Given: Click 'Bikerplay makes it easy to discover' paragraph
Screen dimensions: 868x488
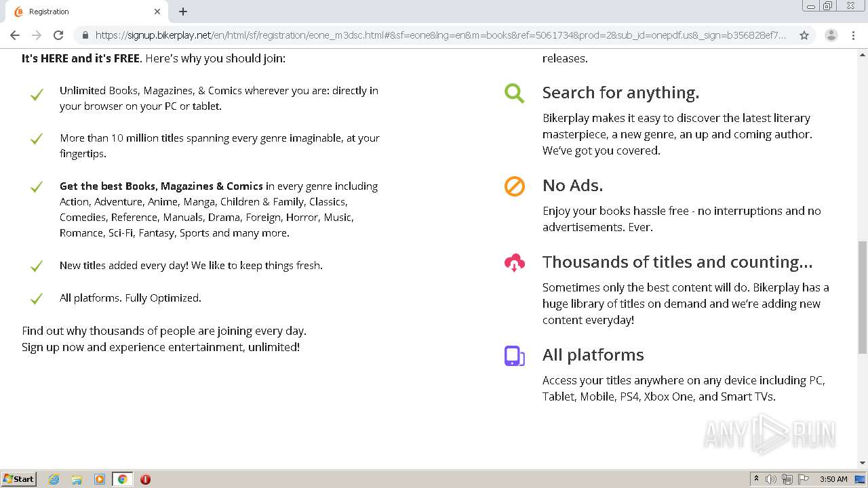Looking at the screenshot, I should (x=677, y=134).
